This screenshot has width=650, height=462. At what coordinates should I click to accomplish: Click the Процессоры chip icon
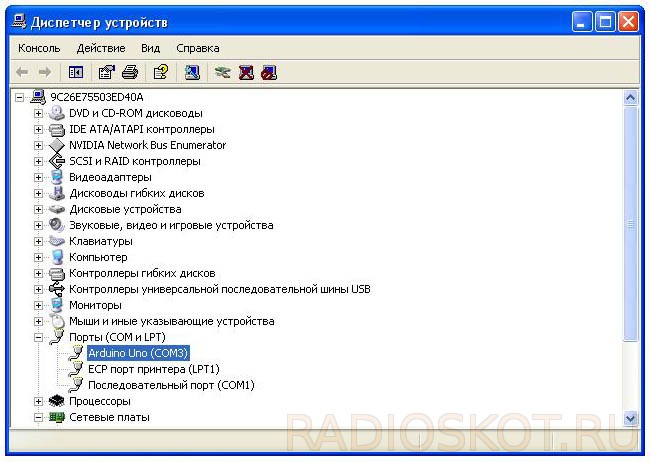[x=57, y=401]
